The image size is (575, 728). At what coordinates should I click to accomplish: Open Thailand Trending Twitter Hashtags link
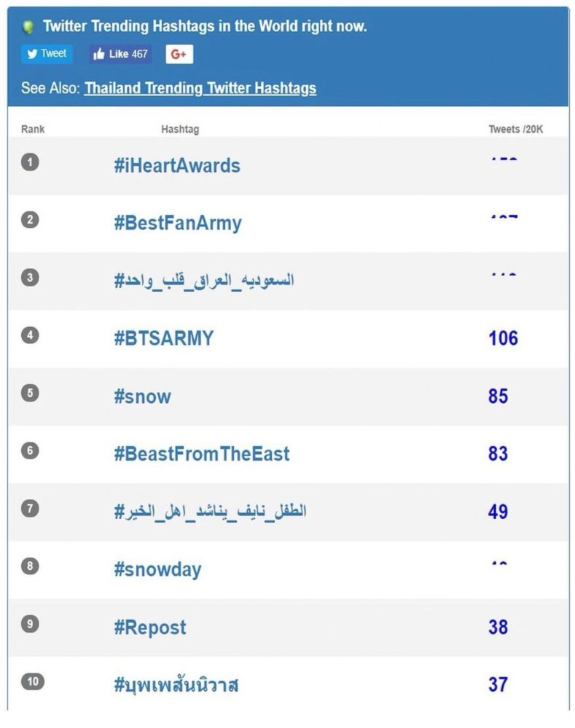[x=200, y=88]
